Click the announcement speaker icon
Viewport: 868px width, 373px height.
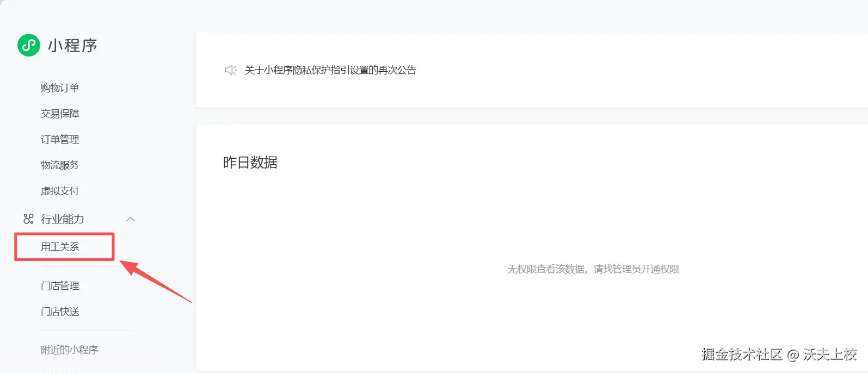pyautogui.click(x=231, y=70)
